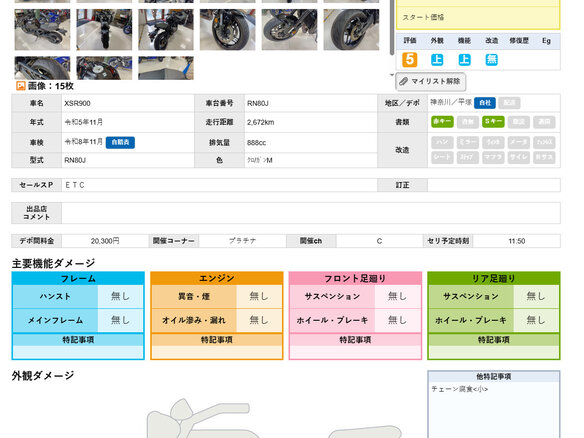Click the 年式 value 令和5年11月
584x438 pixels.
tap(84, 122)
